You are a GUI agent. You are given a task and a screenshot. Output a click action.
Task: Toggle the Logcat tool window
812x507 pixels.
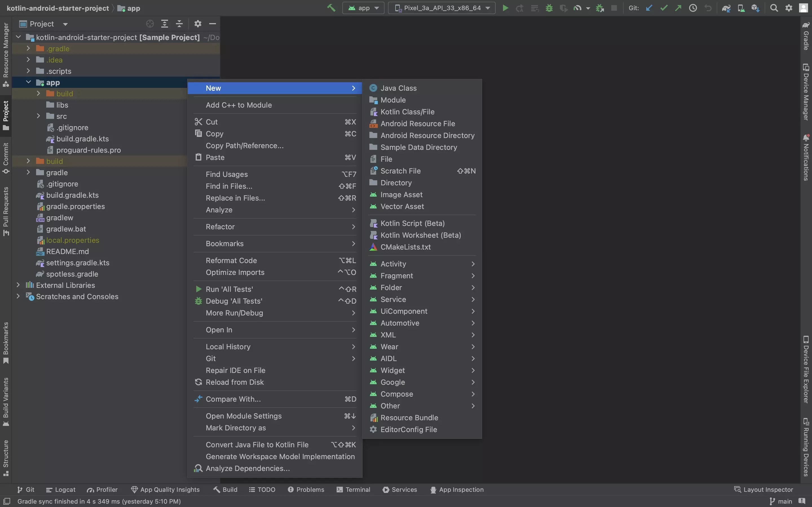(61, 490)
